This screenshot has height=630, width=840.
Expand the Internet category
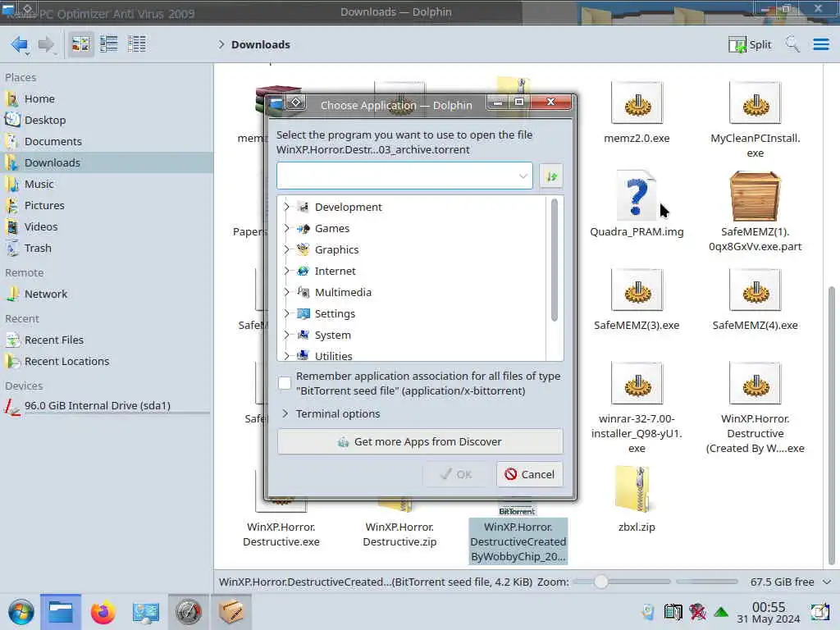pos(286,271)
